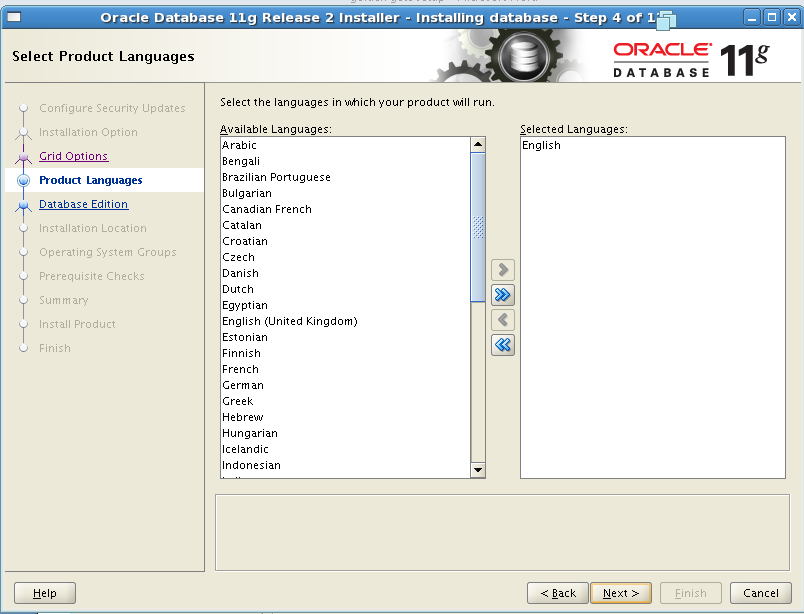
Task: Close the installer window
Action: 792,17
